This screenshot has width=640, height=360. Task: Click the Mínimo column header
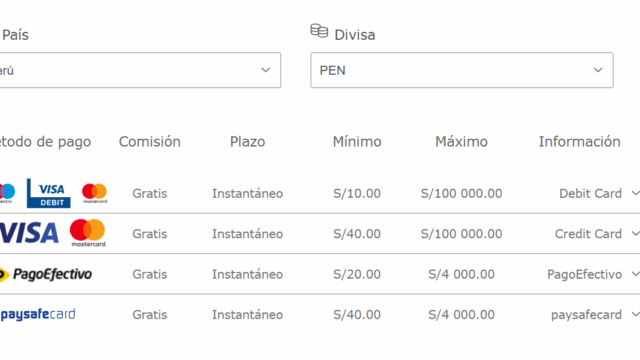click(x=357, y=142)
